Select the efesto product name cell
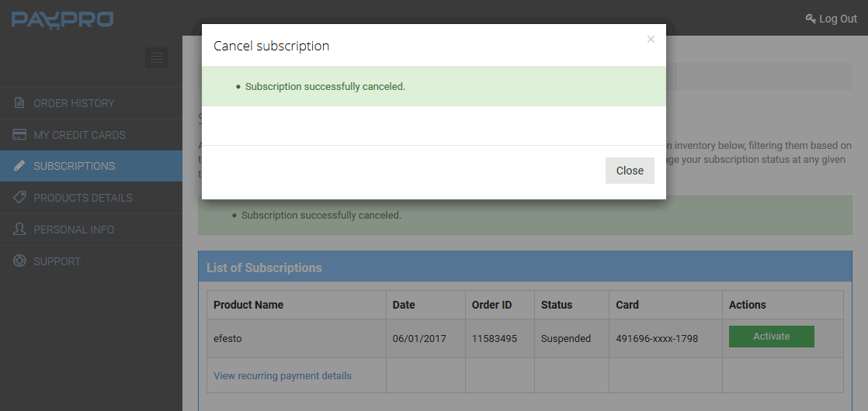 click(x=296, y=338)
